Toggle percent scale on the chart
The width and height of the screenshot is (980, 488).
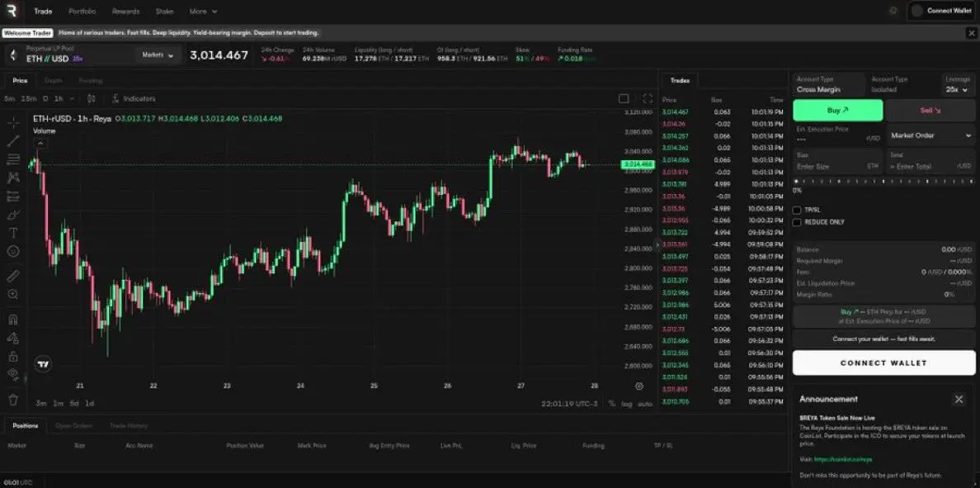(x=611, y=404)
